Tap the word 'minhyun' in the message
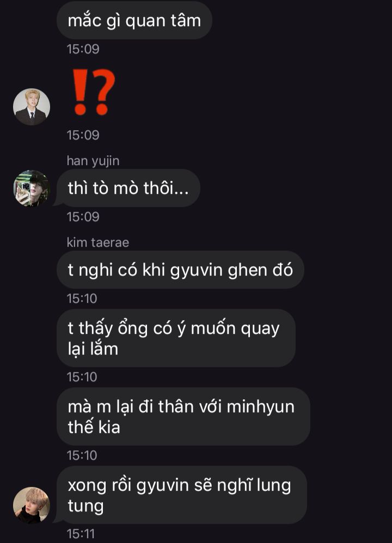Image resolution: width=392 pixels, height=543 pixels. [260, 407]
